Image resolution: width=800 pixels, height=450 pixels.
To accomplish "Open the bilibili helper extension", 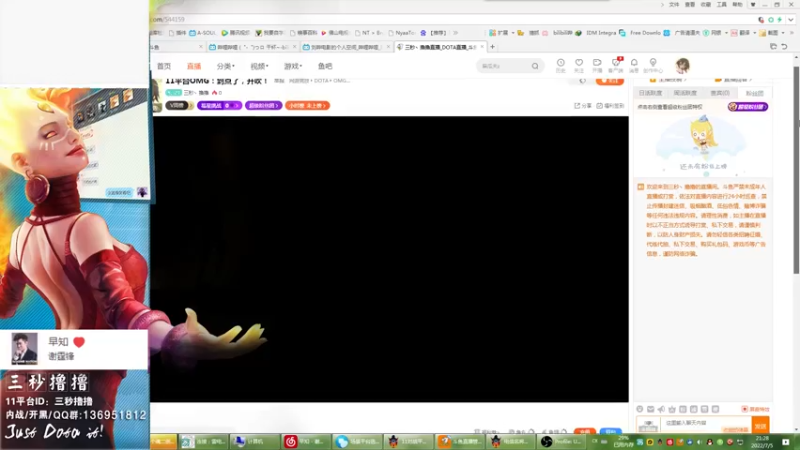I will pyautogui.click(x=558, y=33).
